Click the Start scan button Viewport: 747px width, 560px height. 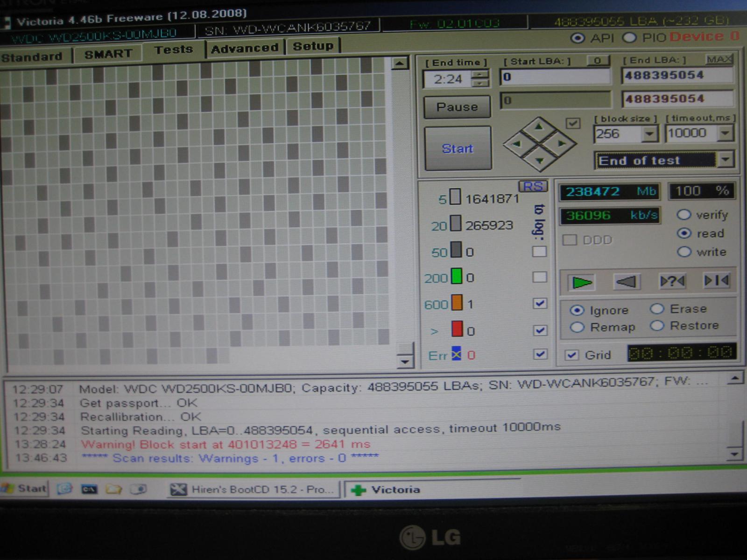click(x=458, y=148)
